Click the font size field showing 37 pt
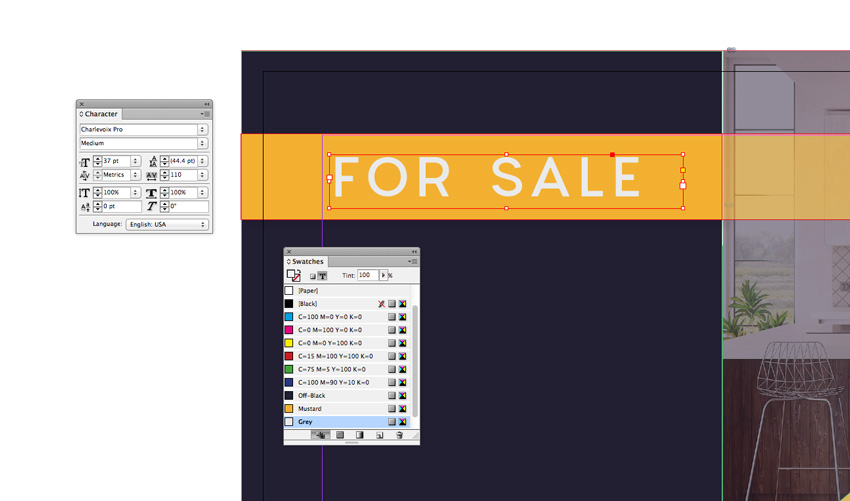Screen dimensions: 850x501 click(x=116, y=161)
